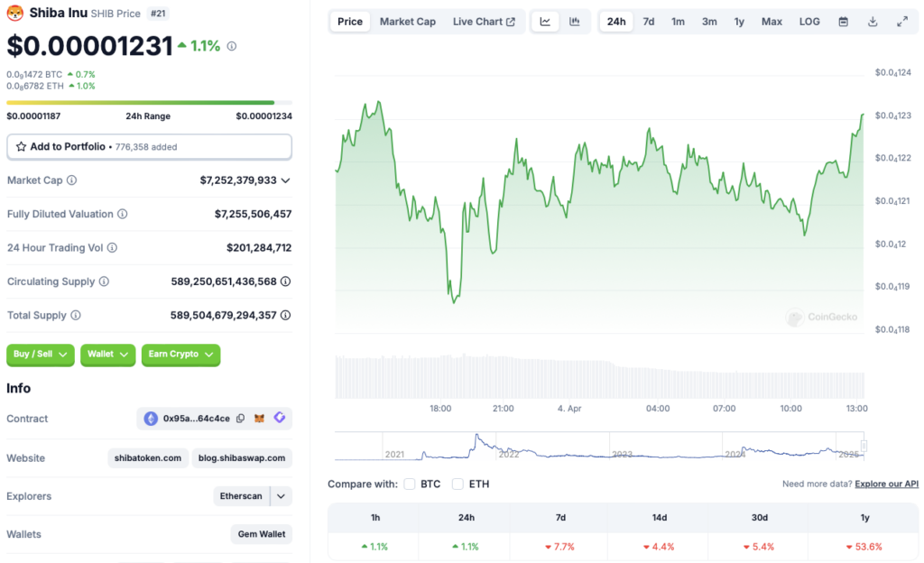Click the Ethereum icon in contract field

point(151,419)
